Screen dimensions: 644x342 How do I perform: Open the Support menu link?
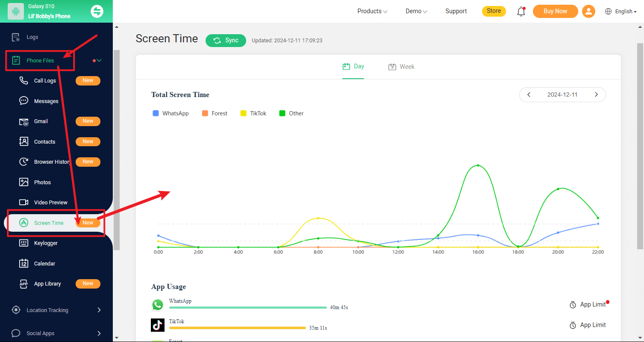[x=456, y=11]
